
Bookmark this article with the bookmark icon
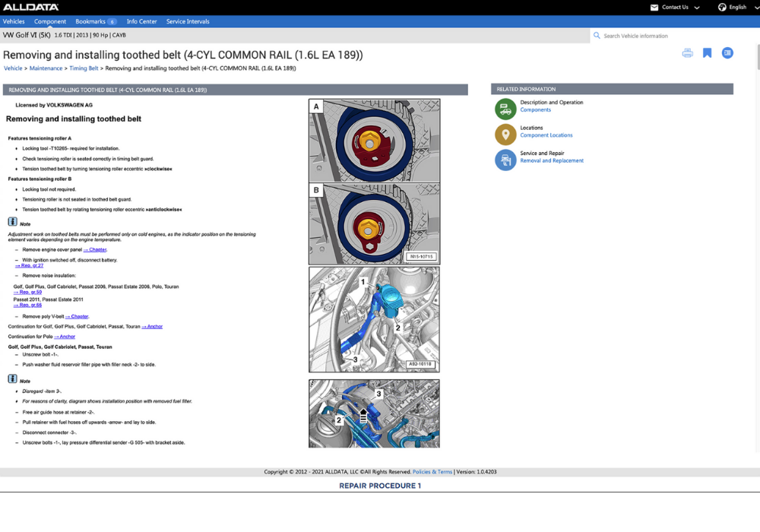707,52
